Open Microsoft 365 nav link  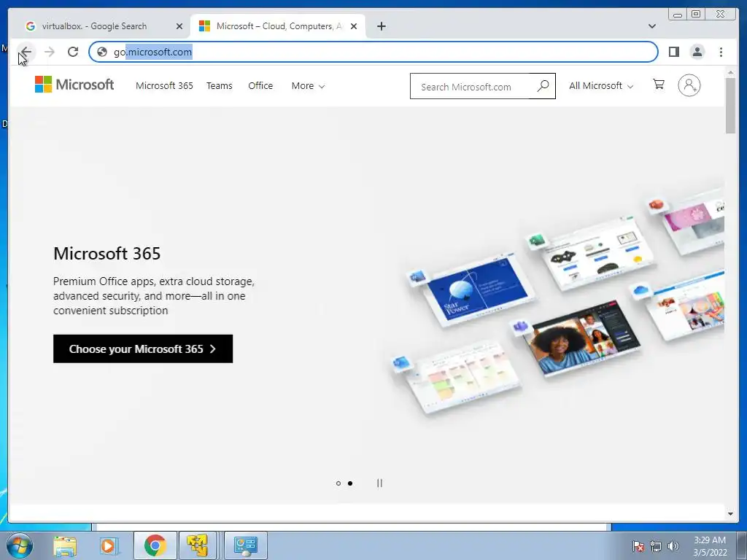tap(164, 86)
